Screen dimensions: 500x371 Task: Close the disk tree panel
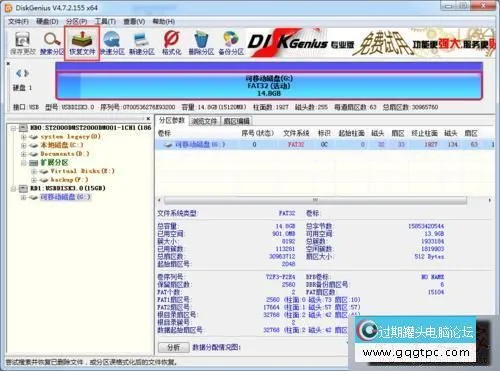[x=148, y=118]
